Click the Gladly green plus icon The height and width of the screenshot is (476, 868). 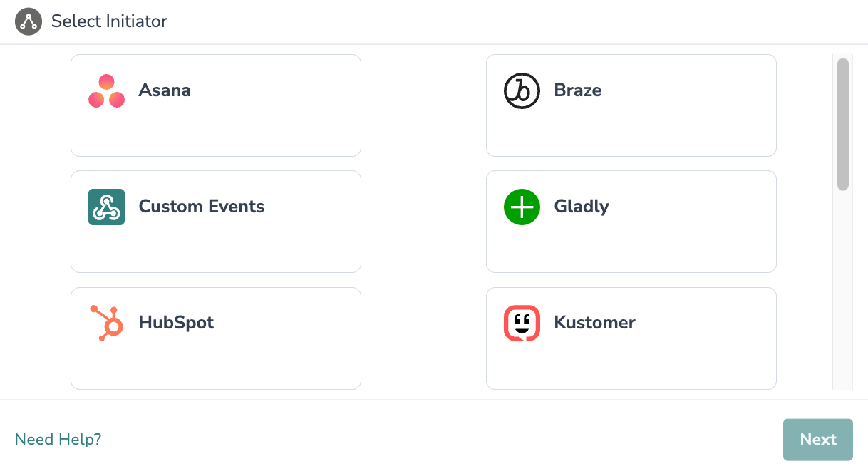[x=522, y=207]
